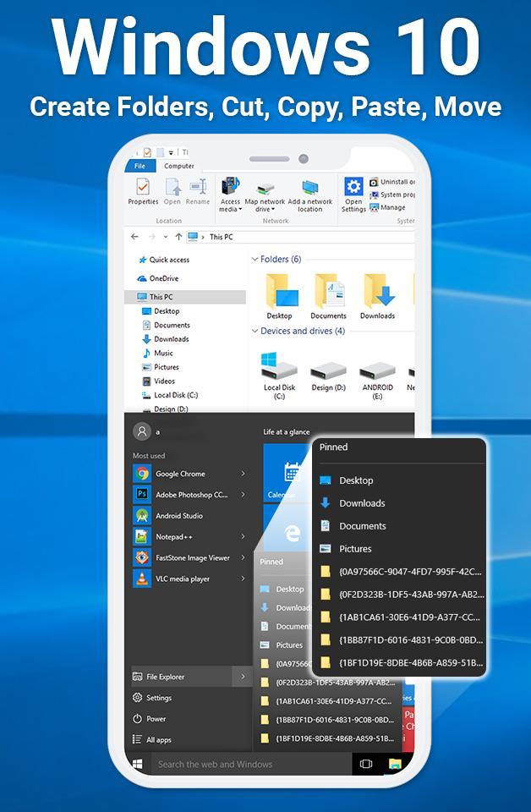This screenshot has height=812, width=531.
Task: Click the Windows Start button
Action: [x=138, y=764]
